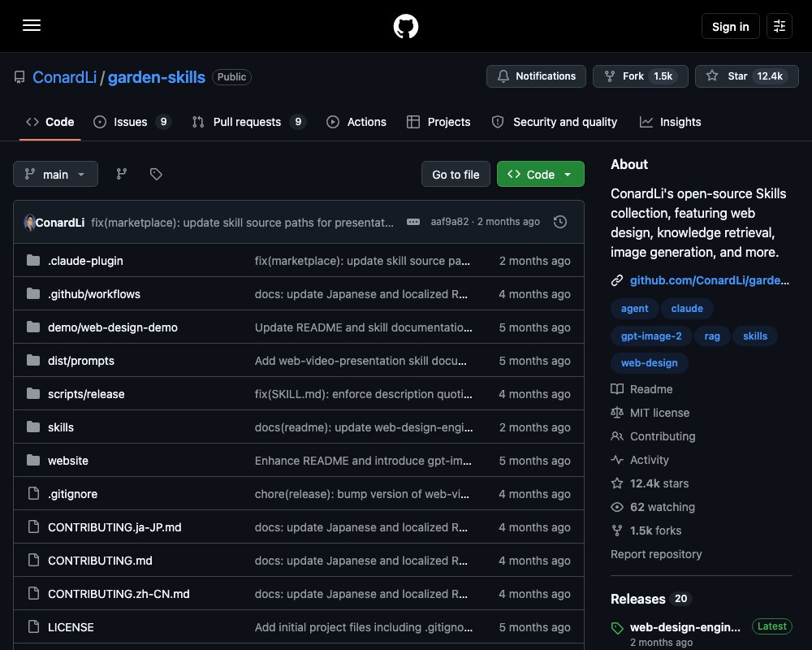Screen dimensions: 812x650
Task: Open the Projects tab
Action: point(438,122)
